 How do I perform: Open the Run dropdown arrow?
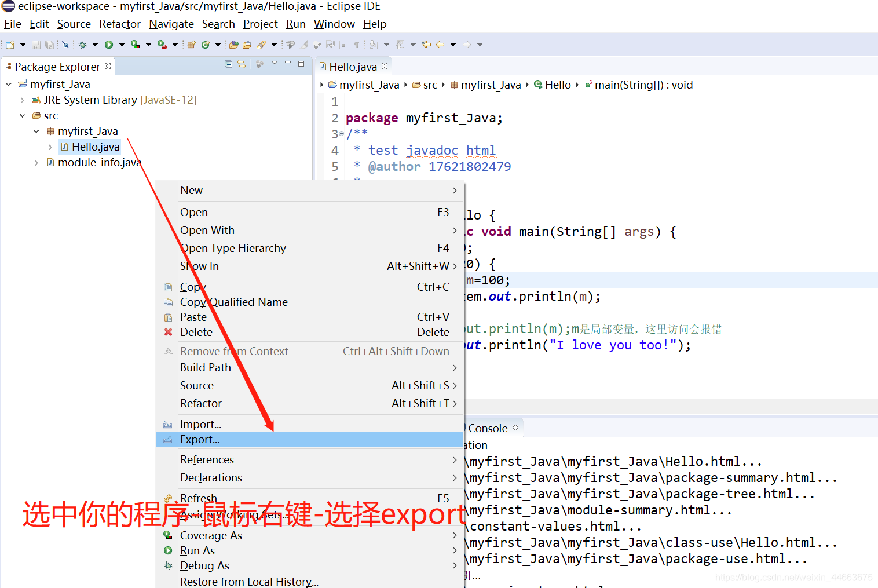click(122, 45)
